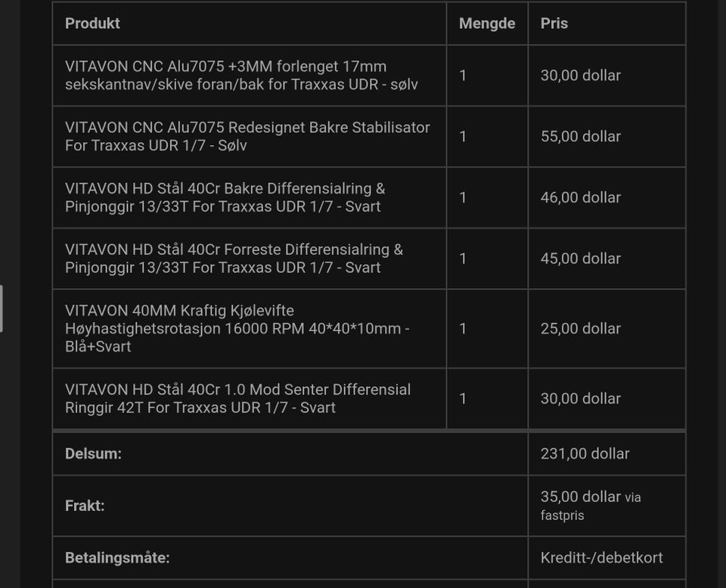
Task: Click the Delsum row label
Action: point(93,453)
